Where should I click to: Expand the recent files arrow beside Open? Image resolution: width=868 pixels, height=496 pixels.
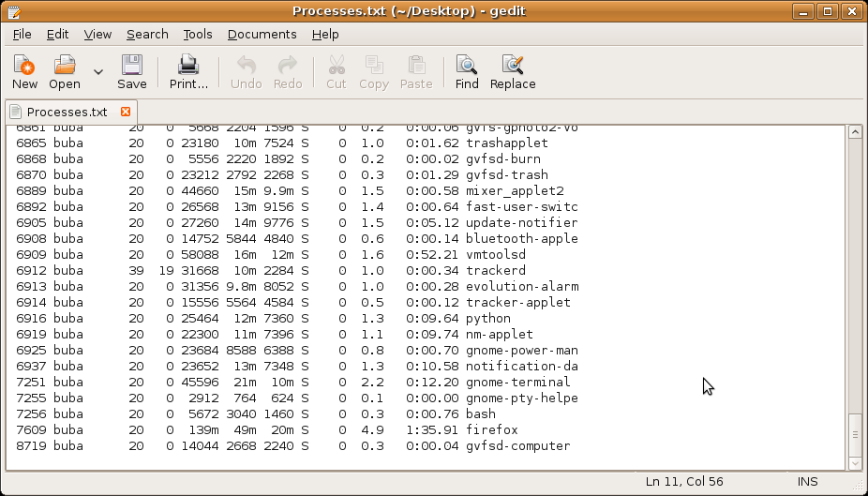point(98,72)
